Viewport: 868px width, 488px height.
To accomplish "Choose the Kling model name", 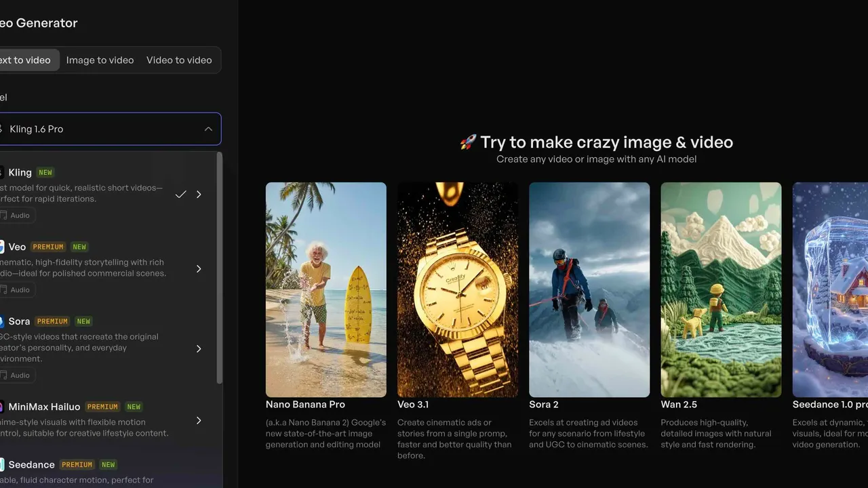I will tap(20, 172).
